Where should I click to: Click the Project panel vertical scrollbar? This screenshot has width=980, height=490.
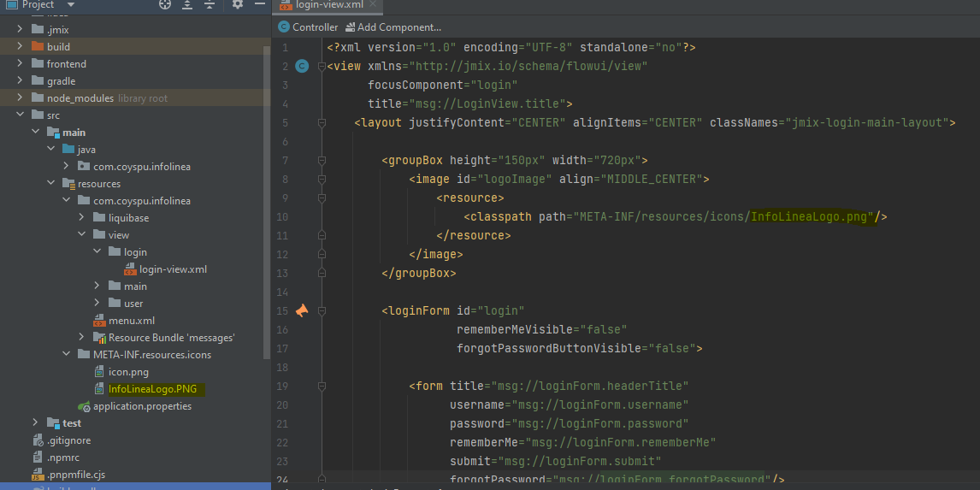click(267, 202)
